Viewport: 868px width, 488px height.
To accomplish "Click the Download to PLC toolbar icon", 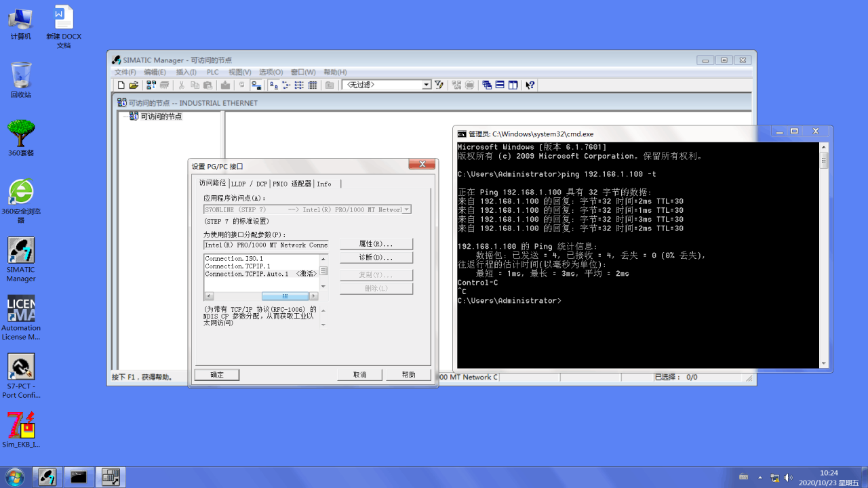I will click(x=225, y=85).
